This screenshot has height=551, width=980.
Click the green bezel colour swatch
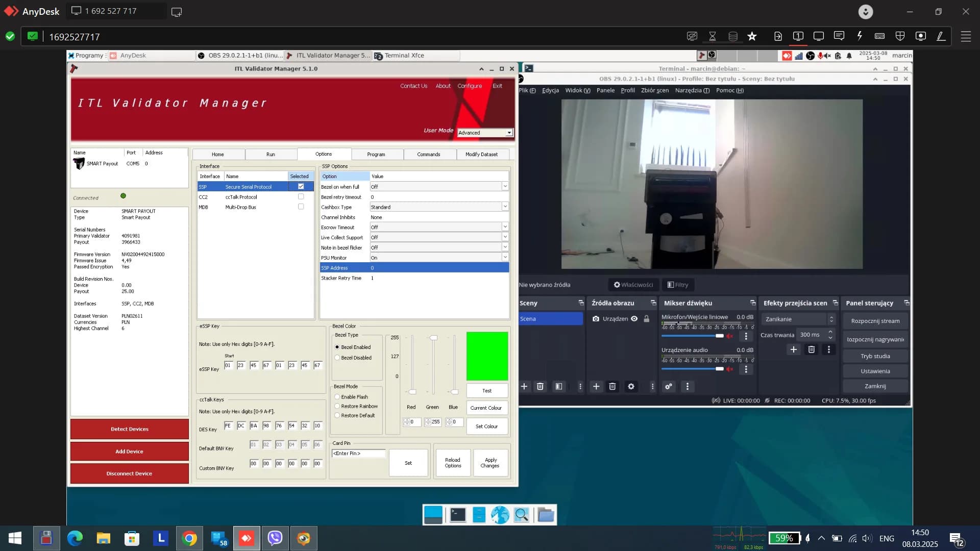coord(487,356)
